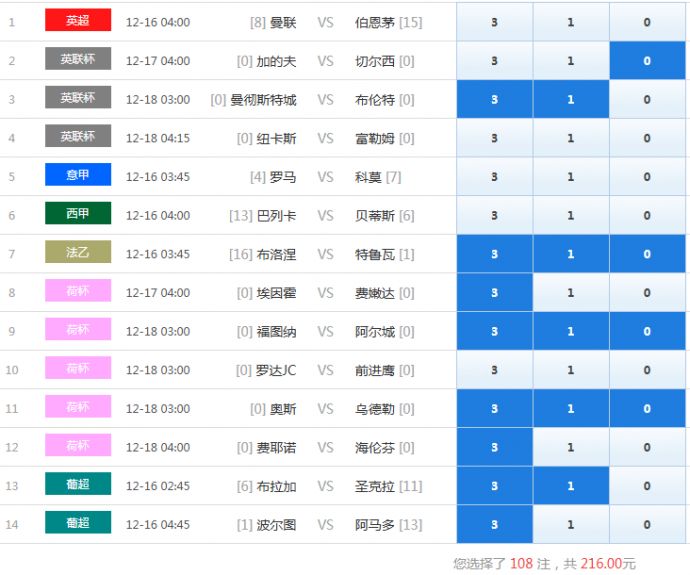Toggle draw (1) for 曼彻斯特城 vs 布伦特

571,100
